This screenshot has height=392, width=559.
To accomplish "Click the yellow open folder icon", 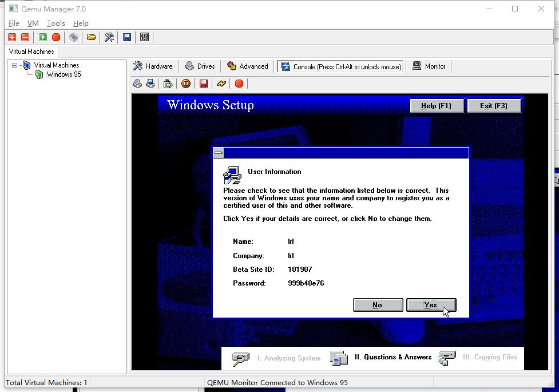I will point(92,37).
